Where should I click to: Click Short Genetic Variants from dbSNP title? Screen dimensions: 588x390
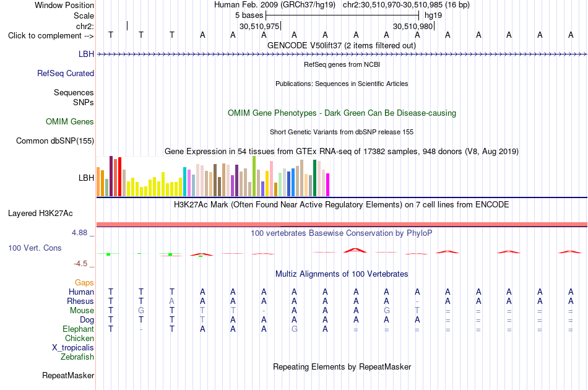(342, 132)
